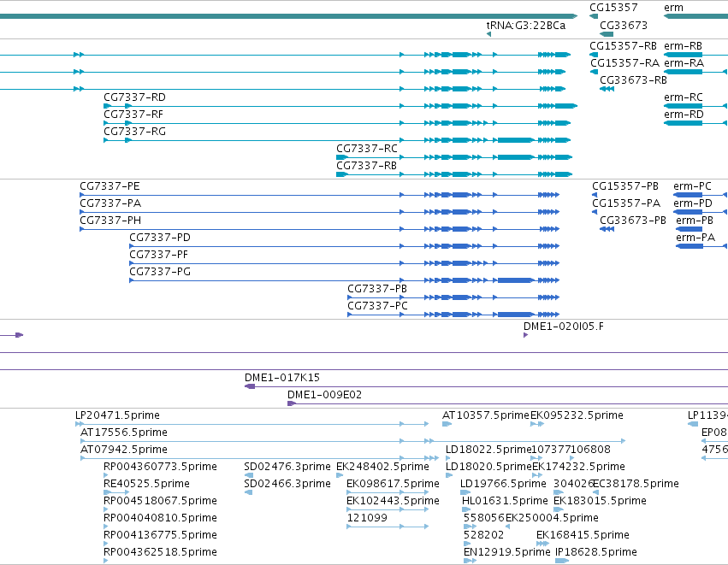Click the HL01631.5prime EST label
Viewport: 728px width, 565px height.
505,501
